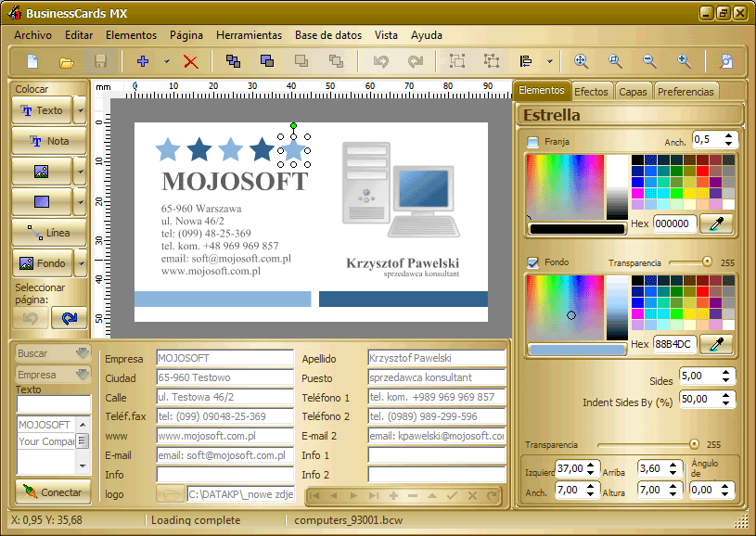756x536 pixels.
Task: Click the bring to front icon
Action: click(234, 61)
